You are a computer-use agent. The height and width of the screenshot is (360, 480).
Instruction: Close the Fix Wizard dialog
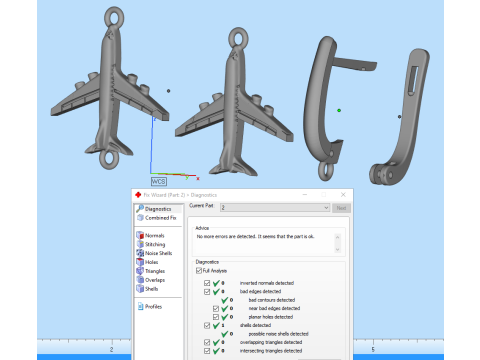point(343,195)
